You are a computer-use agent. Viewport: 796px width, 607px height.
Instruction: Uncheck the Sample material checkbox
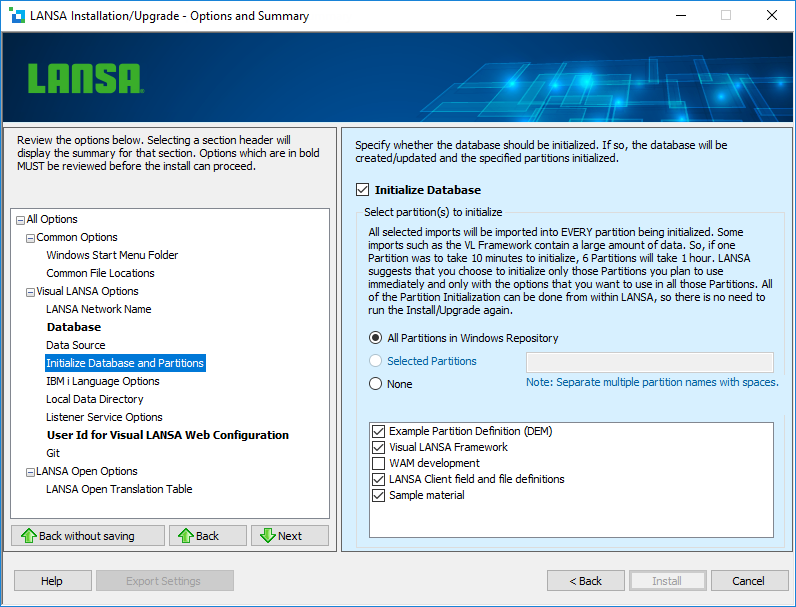click(379, 495)
